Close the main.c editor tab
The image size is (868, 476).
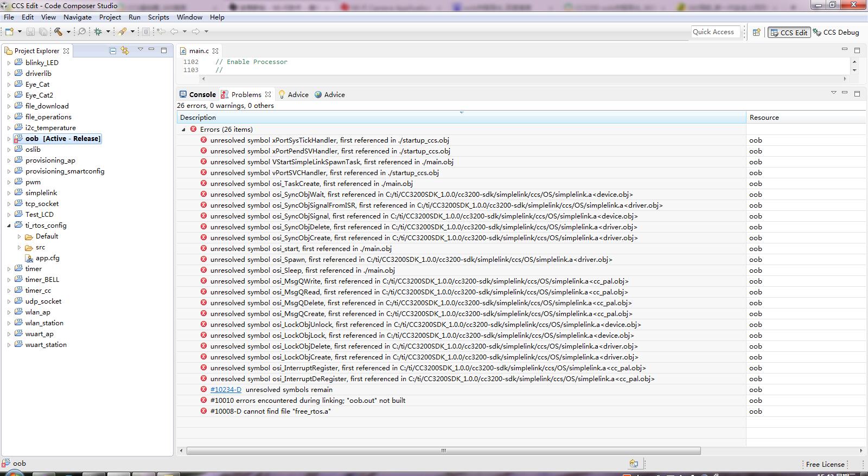coord(215,50)
